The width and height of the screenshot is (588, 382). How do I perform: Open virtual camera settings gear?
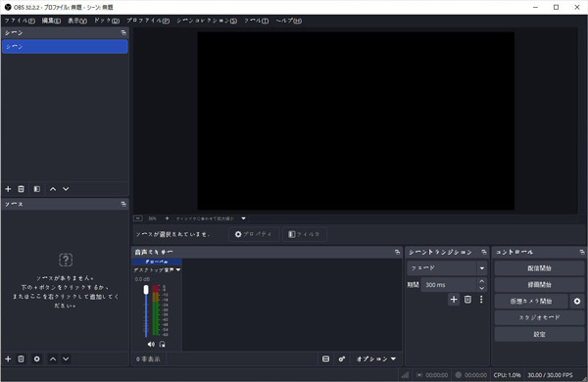point(577,301)
